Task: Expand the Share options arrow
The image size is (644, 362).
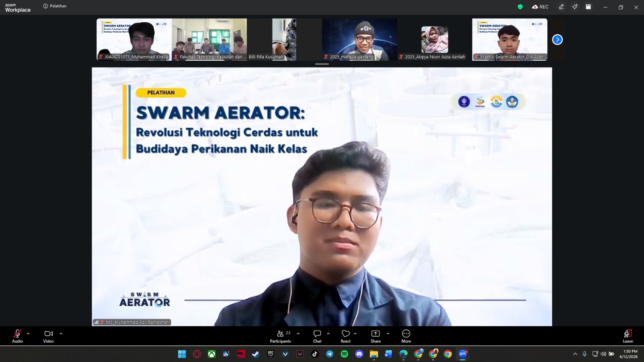Action: (x=388, y=333)
